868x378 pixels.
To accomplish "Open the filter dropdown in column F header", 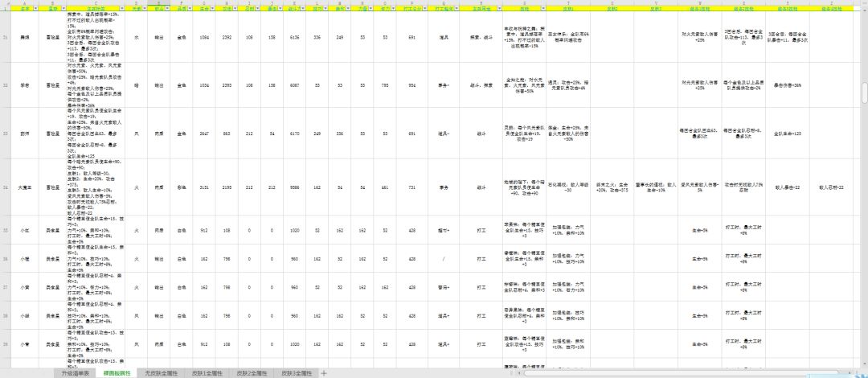I will click(x=189, y=9).
